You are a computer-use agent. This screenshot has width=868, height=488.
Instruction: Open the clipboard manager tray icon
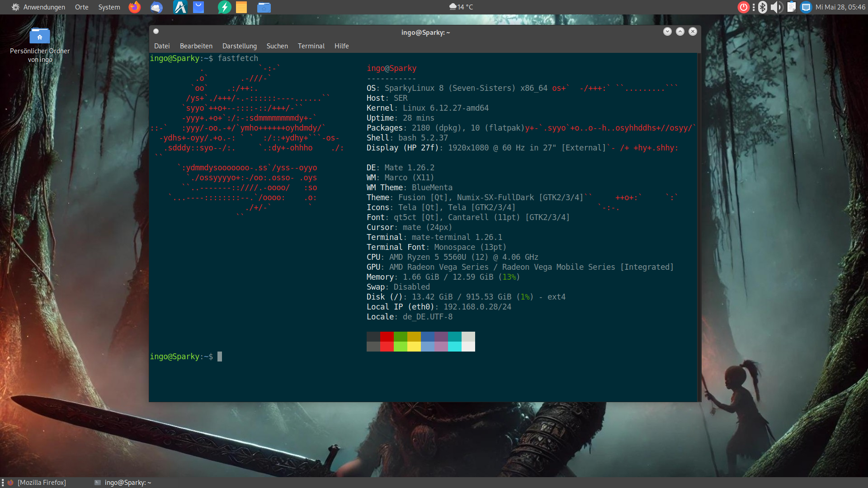point(791,7)
